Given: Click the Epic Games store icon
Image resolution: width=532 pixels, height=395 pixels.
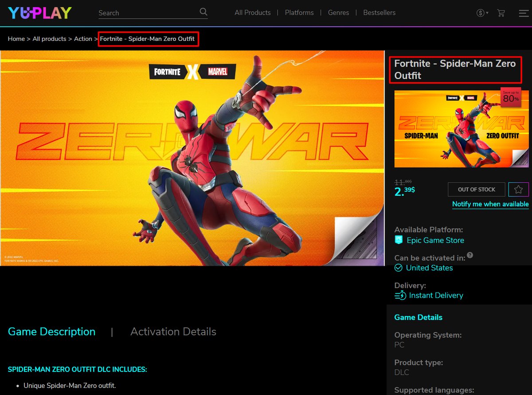Looking at the screenshot, I should (399, 240).
